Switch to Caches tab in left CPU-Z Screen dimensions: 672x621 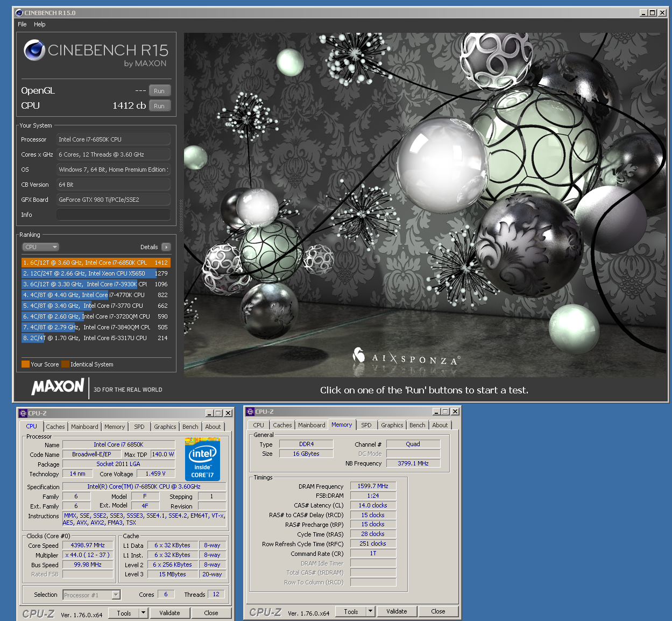(x=55, y=427)
